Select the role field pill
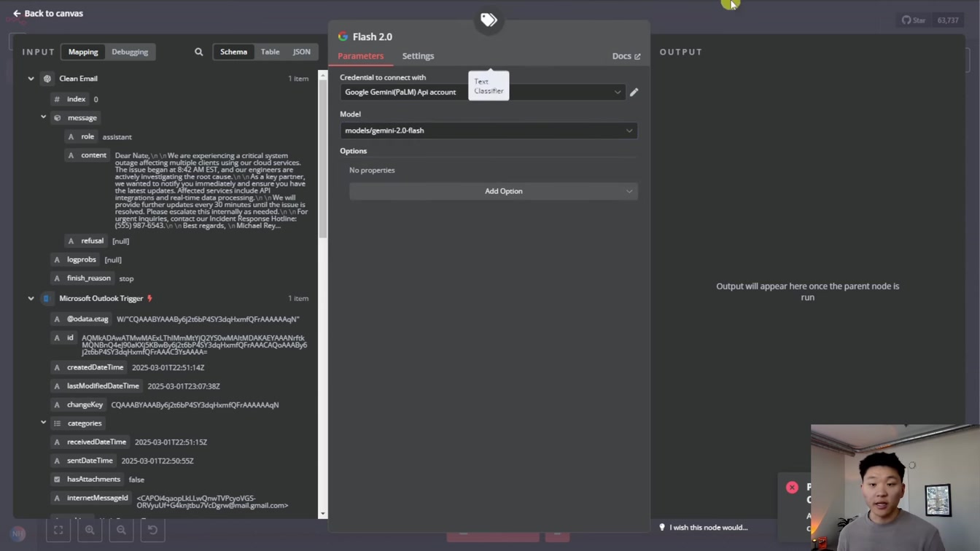Image resolution: width=980 pixels, height=551 pixels. tap(81, 137)
